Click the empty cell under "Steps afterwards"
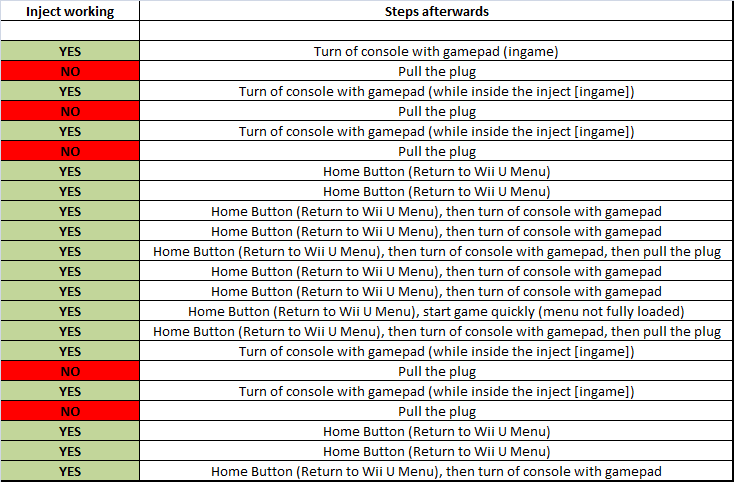This screenshot has height=482, width=734. coord(436,30)
